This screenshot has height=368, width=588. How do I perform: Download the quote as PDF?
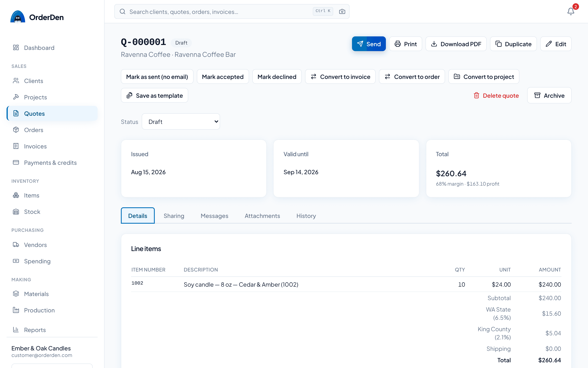coord(456,44)
